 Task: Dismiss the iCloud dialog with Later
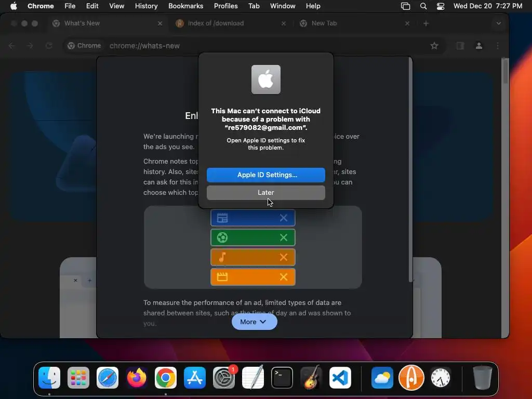[265, 192]
